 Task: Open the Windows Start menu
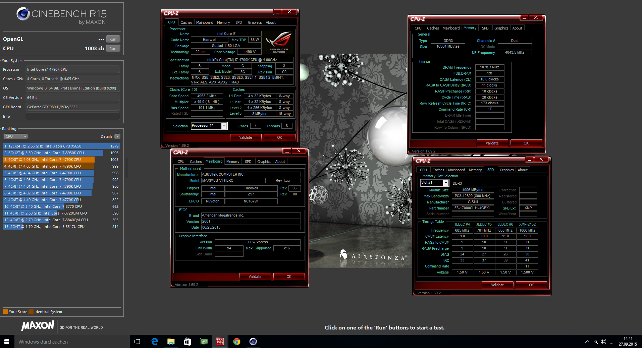click(x=6, y=342)
